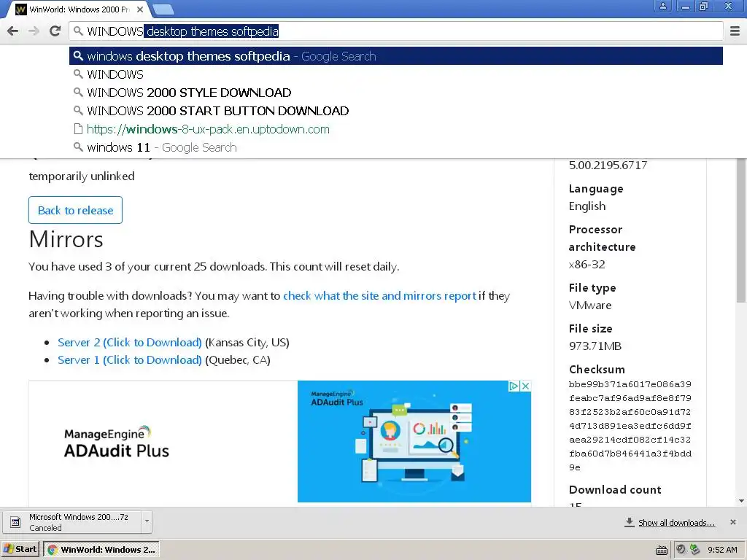The image size is (747, 560).
Task: Click the 'Mirrors' heading
Action: [x=66, y=239]
